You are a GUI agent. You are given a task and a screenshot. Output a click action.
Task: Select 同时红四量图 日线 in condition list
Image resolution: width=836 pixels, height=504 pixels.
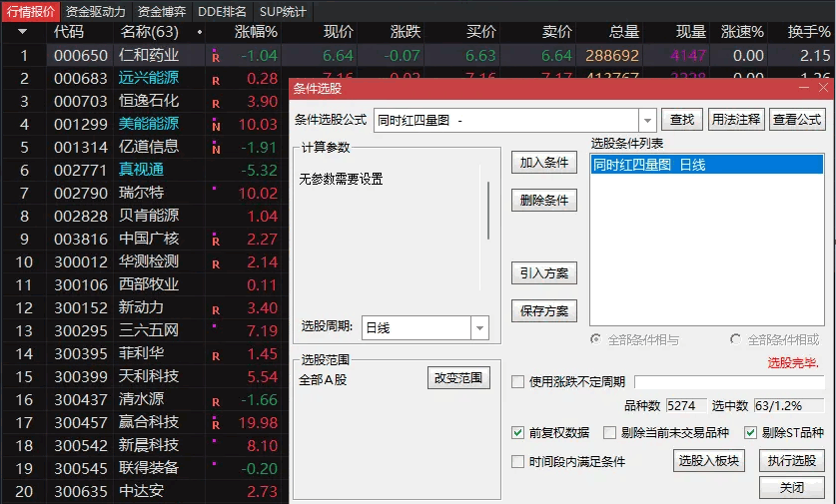[x=706, y=165]
